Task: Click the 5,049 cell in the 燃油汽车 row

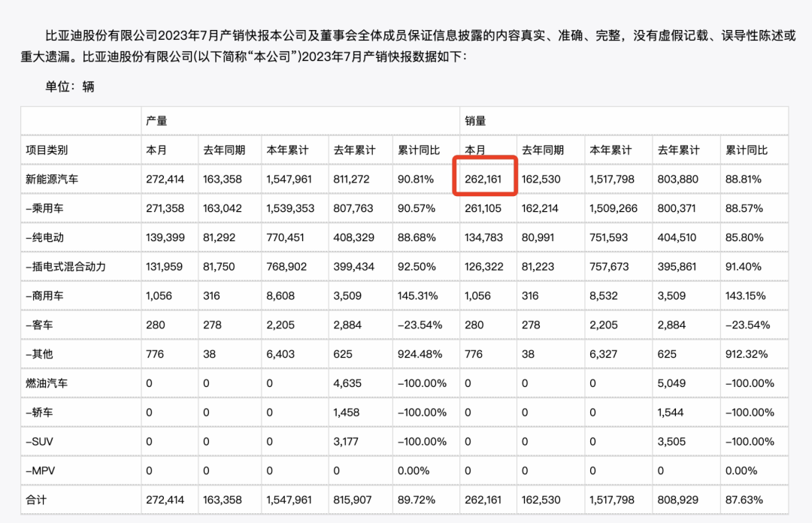Action: tap(670, 383)
